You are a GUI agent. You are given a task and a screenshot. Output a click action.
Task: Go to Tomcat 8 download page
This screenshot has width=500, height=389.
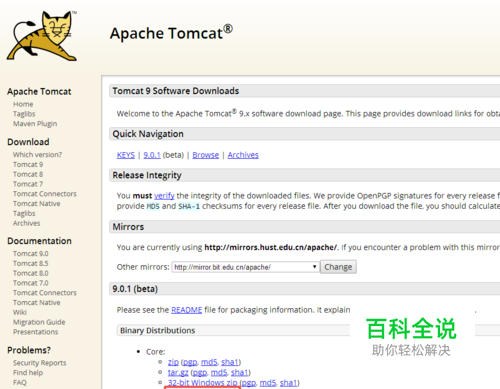pyautogui.click(x=28, y=174)
